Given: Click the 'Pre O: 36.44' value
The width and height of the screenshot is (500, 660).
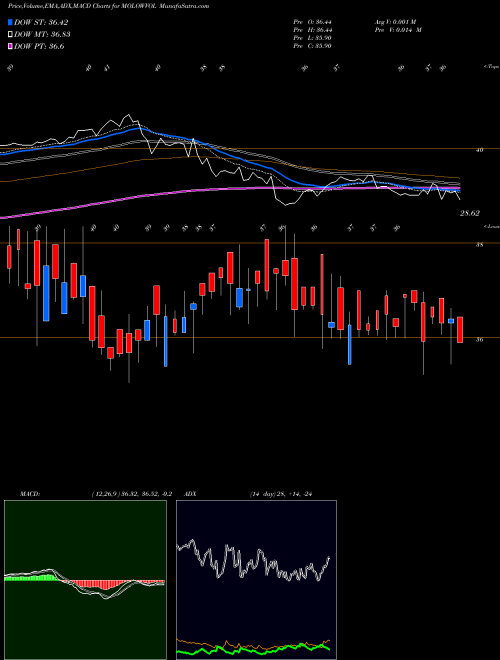Looking at the screenshot, I should [x=312, y=21].
